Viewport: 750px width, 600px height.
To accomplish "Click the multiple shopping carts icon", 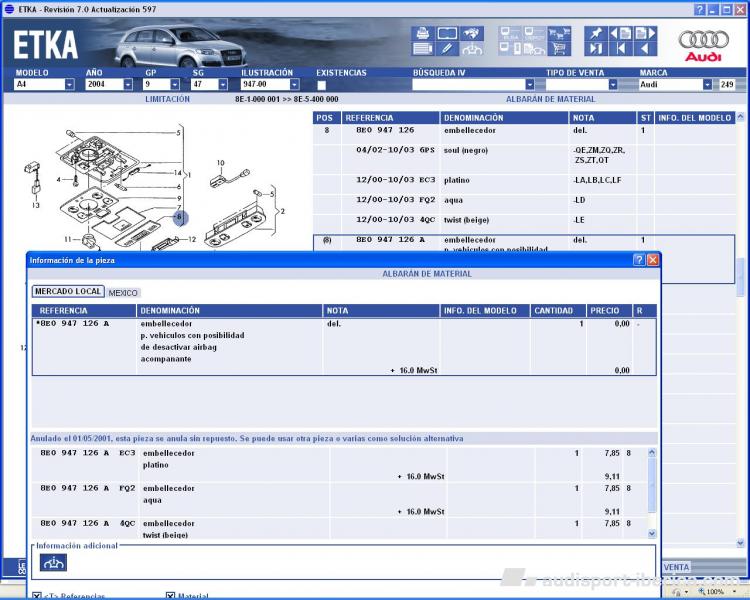I will pos(559,33).
